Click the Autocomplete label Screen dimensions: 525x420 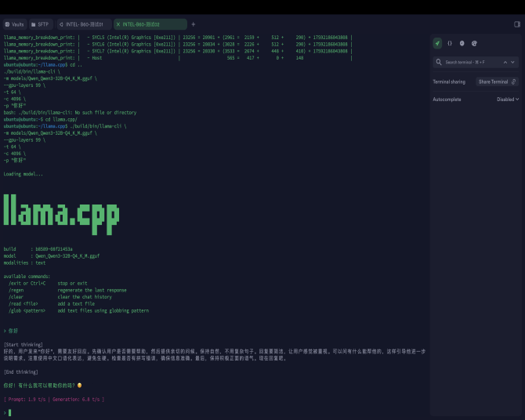447,100
